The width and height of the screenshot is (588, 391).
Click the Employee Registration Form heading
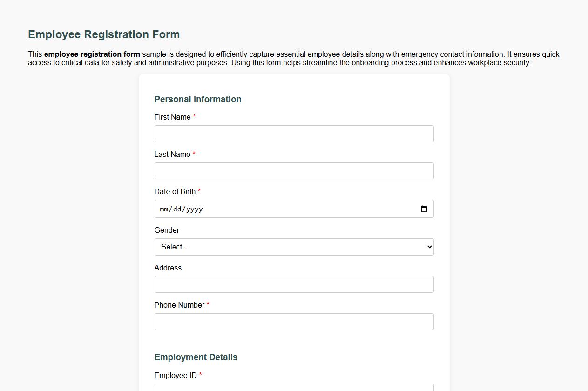point(103,34)
